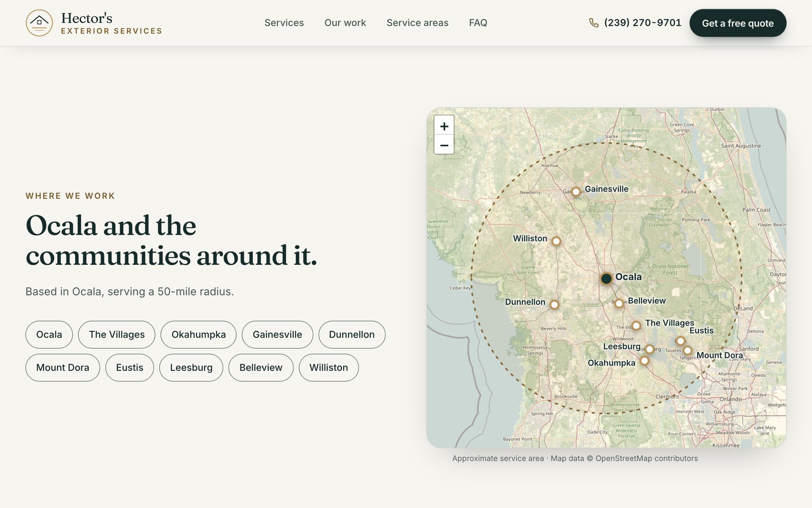Choose the Okahumpka area chip
Viewport: 812px width, 508px height.
coord(198,335)
